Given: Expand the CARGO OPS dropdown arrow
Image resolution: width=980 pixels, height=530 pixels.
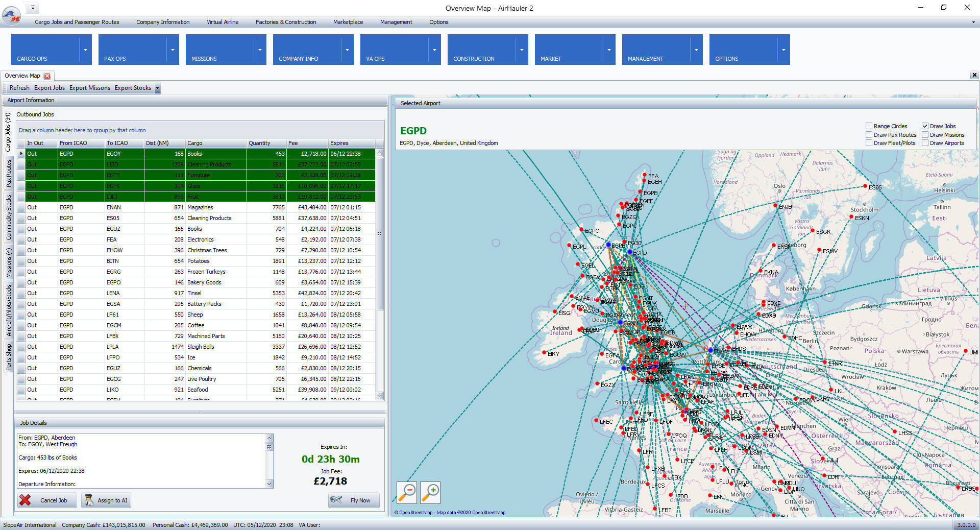Looking at the screenshot, I should (85, 50).
